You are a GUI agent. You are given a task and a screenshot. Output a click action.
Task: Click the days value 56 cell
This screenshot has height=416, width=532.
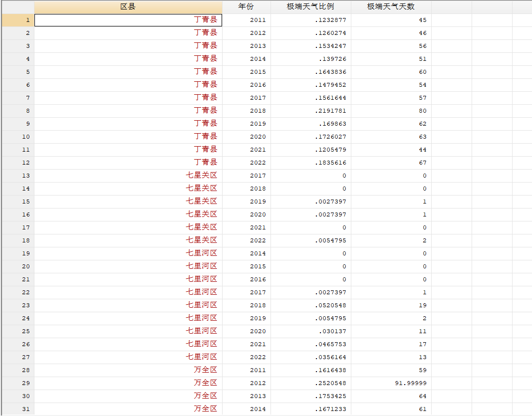click(391, 46)
